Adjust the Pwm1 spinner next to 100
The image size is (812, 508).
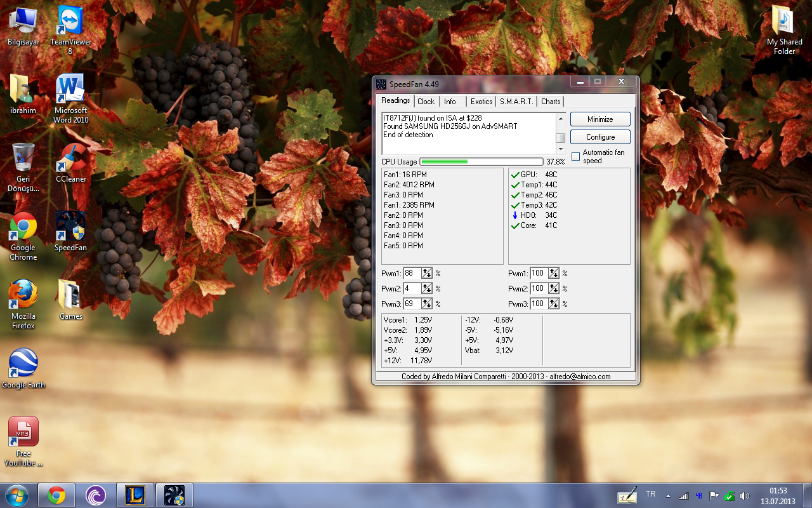point(554,273)
